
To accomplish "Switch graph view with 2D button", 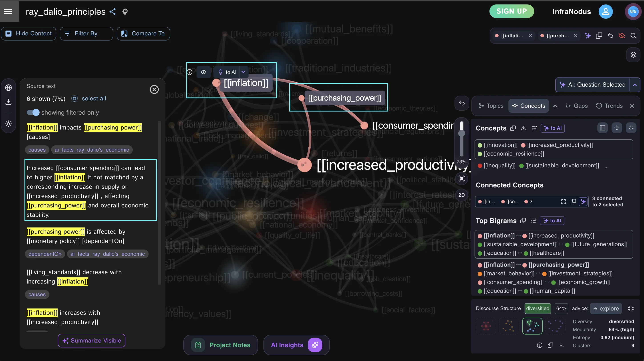I will tap(461, 195).
